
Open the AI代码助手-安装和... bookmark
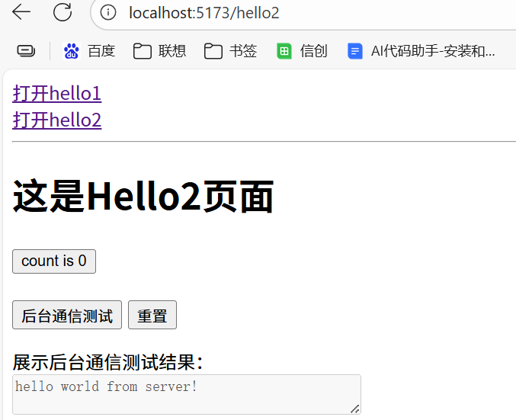(x=421, y=51)
